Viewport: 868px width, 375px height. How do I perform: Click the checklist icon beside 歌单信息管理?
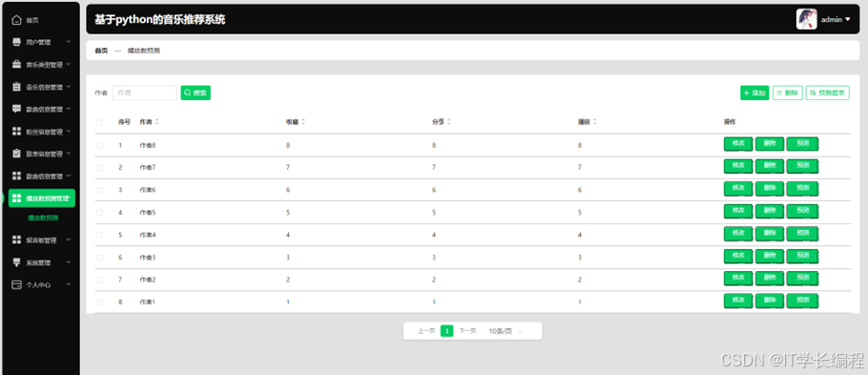pos(16,154)
